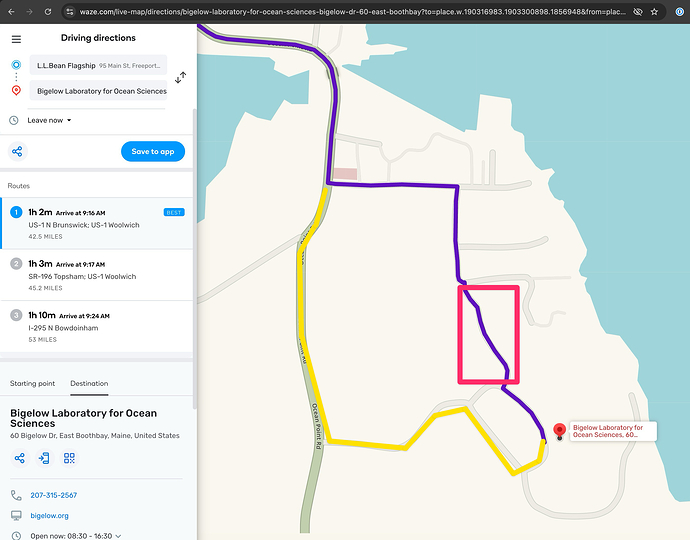Click the 42.5 MILES text
690x540 pixels.
point(45,236)
